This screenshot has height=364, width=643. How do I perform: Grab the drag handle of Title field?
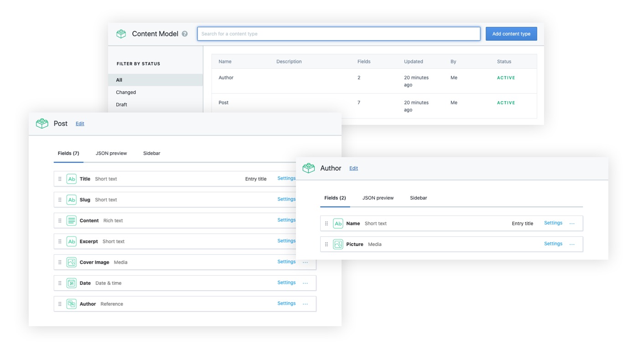click(60, 179)
